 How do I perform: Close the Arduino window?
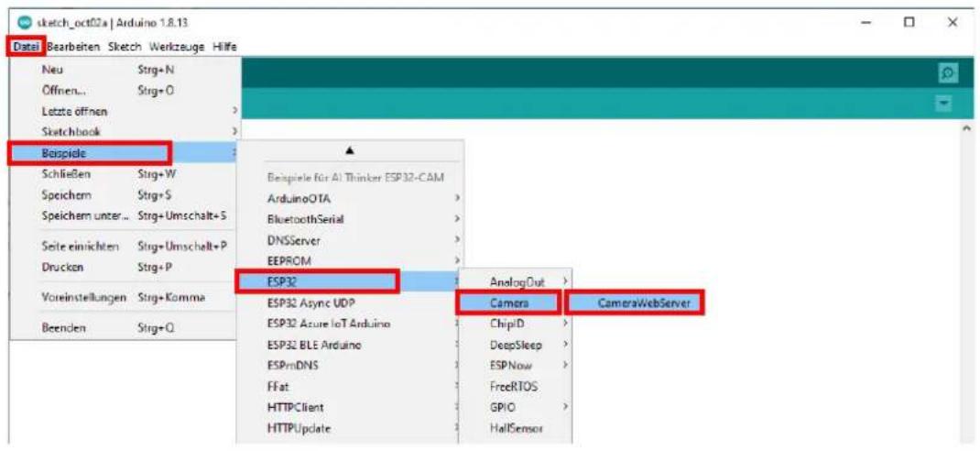click(x=953, y=23)
